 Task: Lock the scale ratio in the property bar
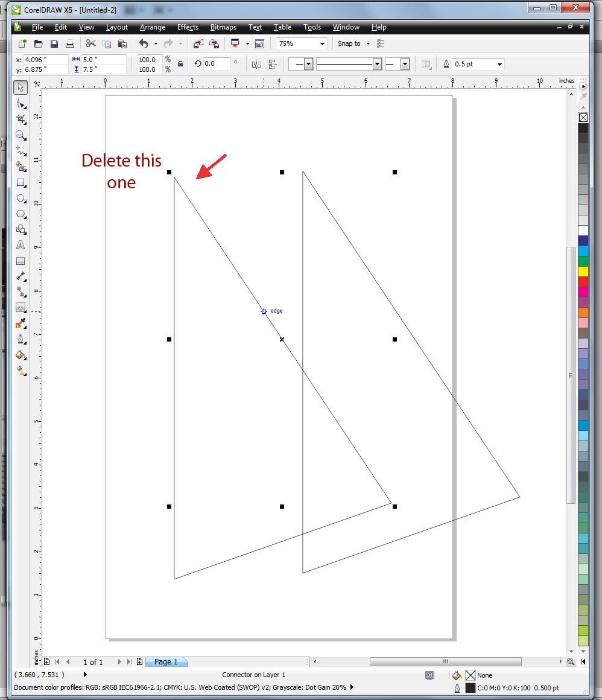180,63
